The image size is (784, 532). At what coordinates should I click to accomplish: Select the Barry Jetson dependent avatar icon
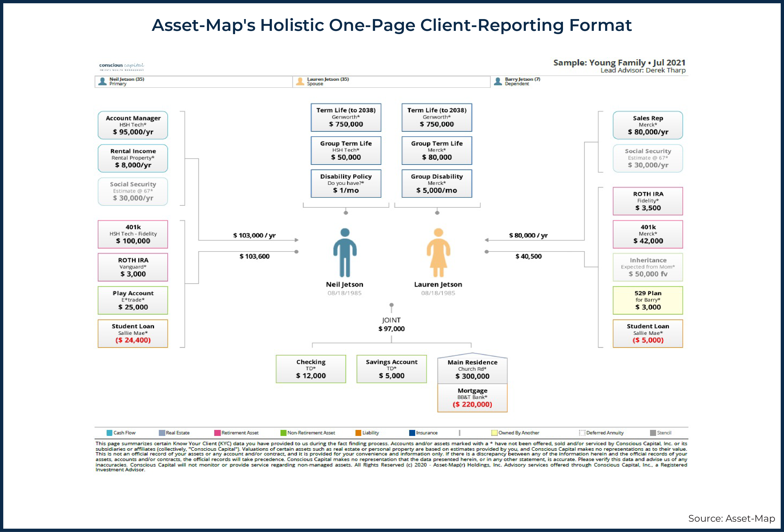tap(498, 81)
